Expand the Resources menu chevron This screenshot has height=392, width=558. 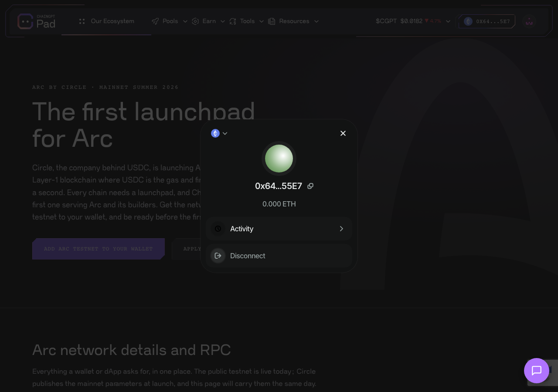point(316,21)
